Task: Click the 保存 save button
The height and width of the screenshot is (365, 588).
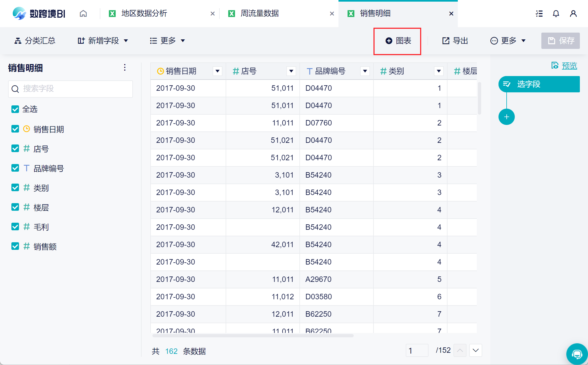Action: coord(560,41)
